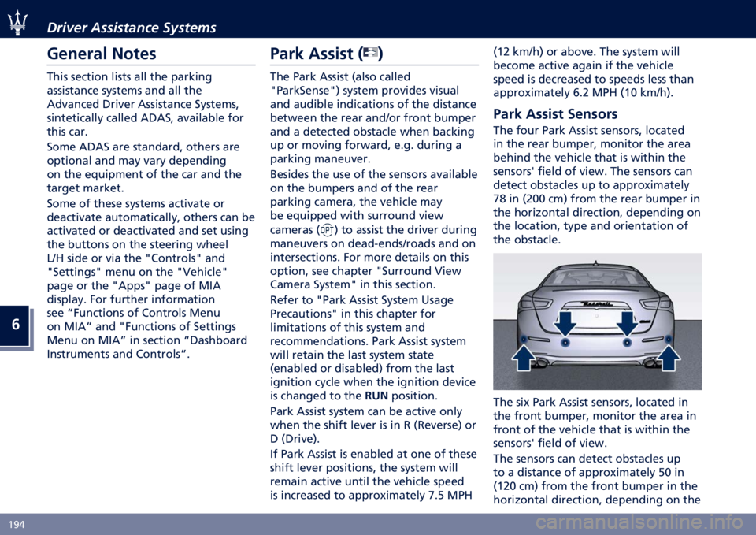Image resolution: width=756 pixels, height=535 pixels.
Task: Click the Park Assist icon beside heading
Action: 371,53
